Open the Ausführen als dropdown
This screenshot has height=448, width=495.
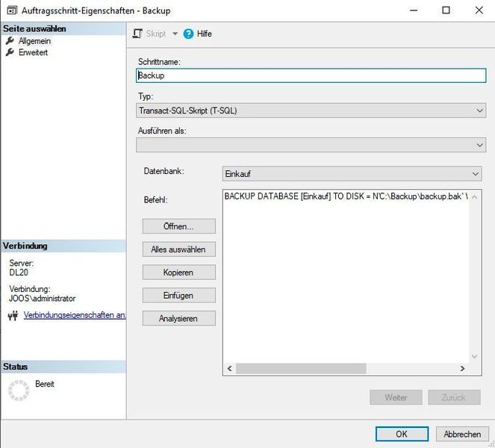311,145
